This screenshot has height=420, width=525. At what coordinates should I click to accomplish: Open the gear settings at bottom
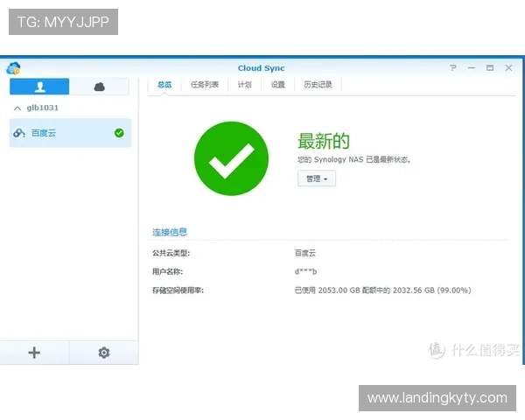[104, 353]
